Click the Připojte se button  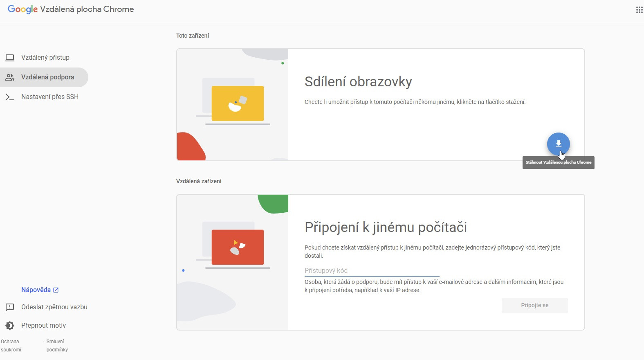[534, 306]
